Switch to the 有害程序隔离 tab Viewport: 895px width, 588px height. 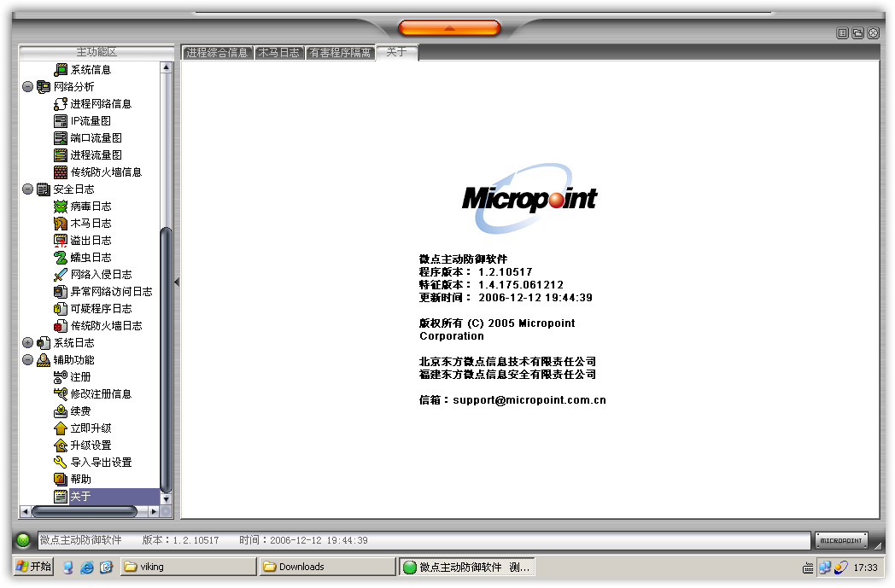pos(340,52)
